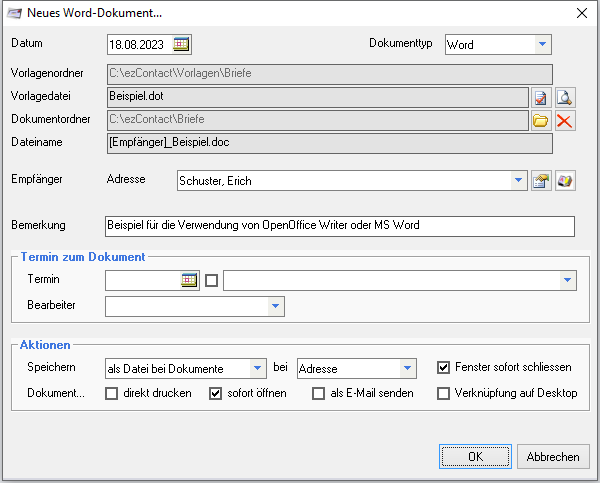The image size is (600, 483).
Task: Click the Vorlagenordner path field
Action: (330, 74)
